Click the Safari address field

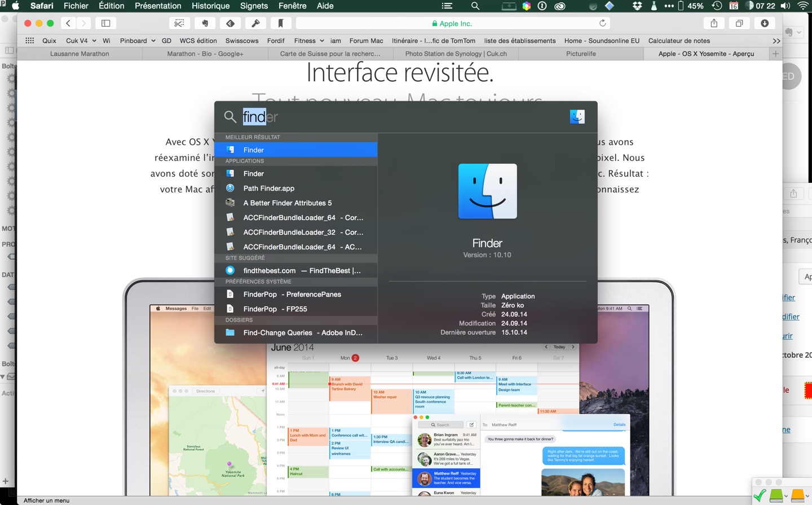click(x=453, y=23)
